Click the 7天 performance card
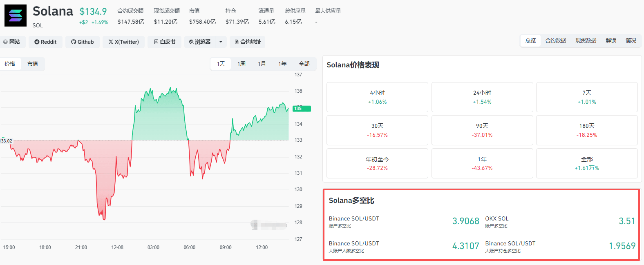The height and width of the screenshot is (265, 644). click(587, 97)
